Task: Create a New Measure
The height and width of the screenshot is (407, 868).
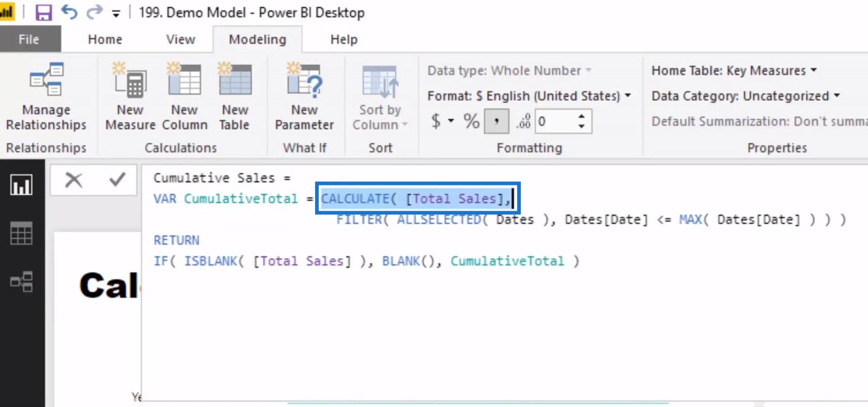Action: click(x=130, y=97)
